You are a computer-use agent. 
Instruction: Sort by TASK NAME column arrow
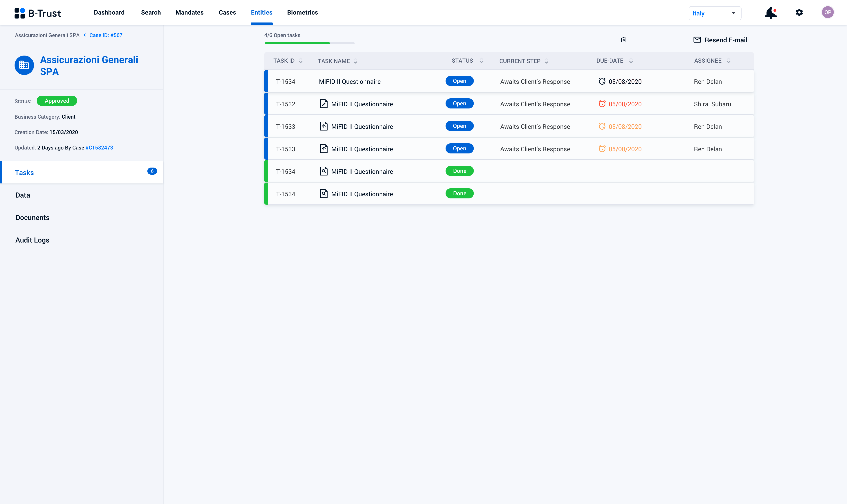coord(355,62)
